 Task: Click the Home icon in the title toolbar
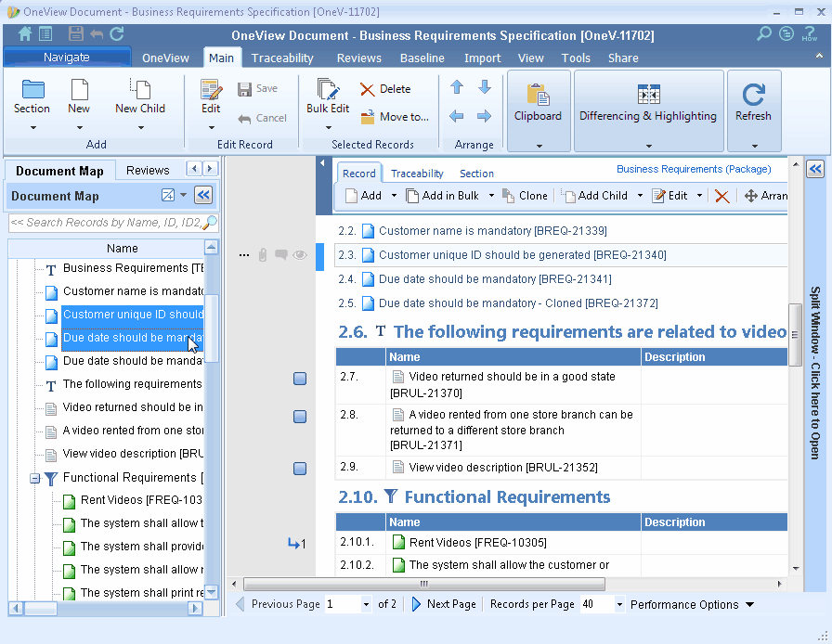(24, 34)
